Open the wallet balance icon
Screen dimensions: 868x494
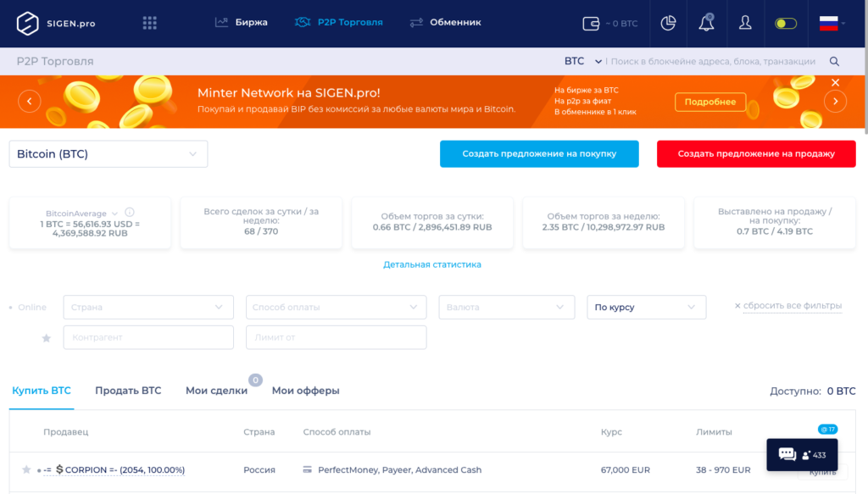coord(591,23)
